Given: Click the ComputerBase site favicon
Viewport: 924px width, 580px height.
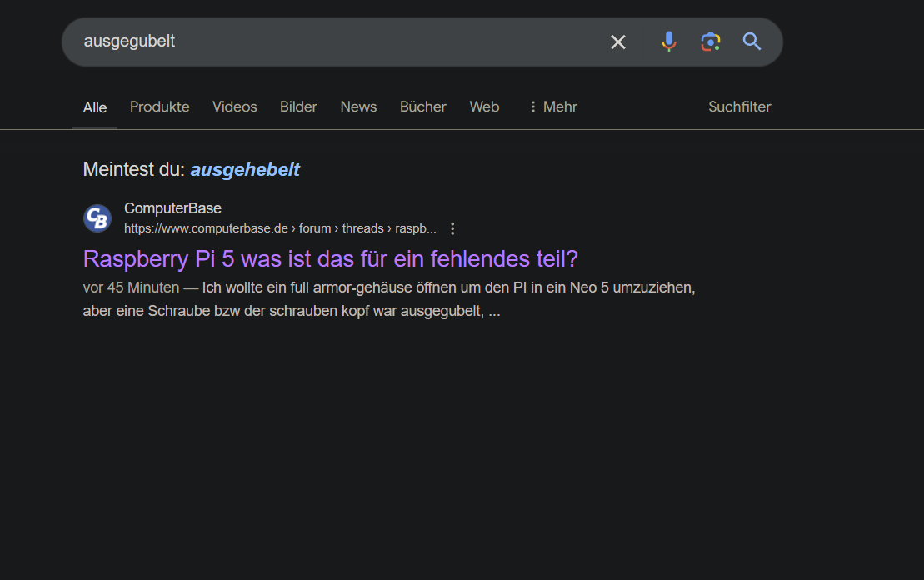Looking at the screenshot, I should tap(97, 218).
